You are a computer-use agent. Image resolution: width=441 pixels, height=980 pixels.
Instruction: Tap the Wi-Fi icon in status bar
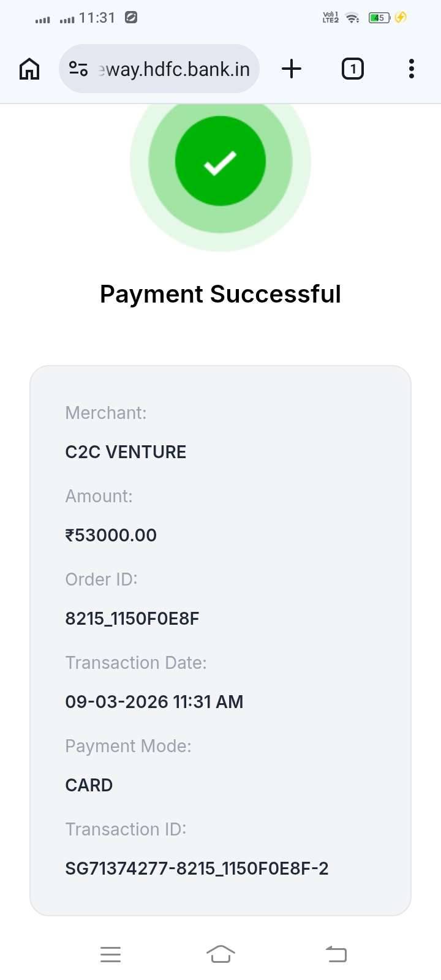tap(352, 18)
